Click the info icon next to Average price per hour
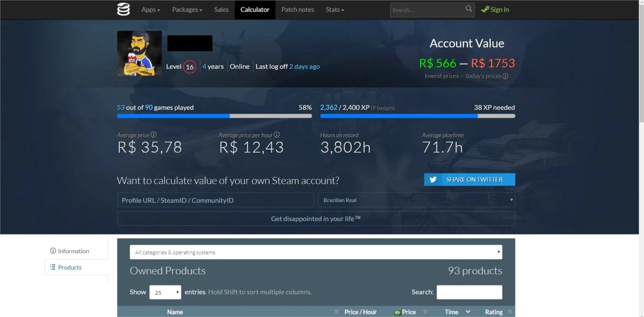 277,135
